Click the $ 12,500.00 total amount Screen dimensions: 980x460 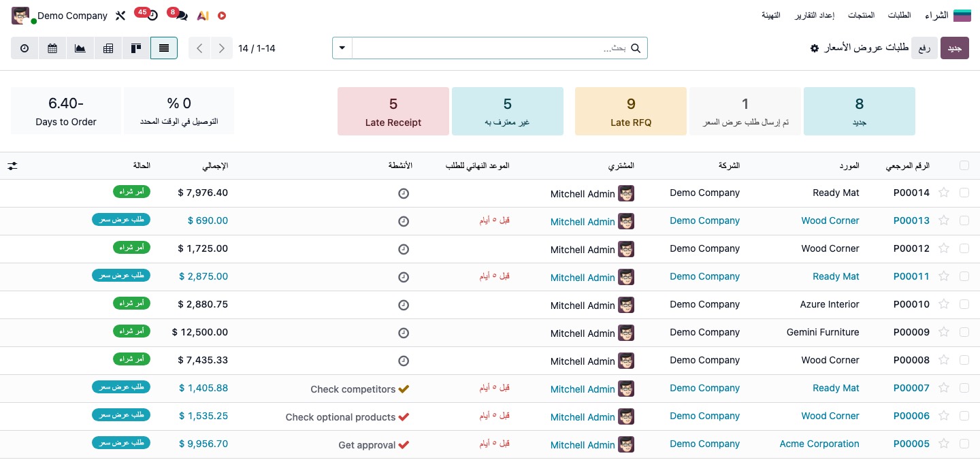[200, 332]
